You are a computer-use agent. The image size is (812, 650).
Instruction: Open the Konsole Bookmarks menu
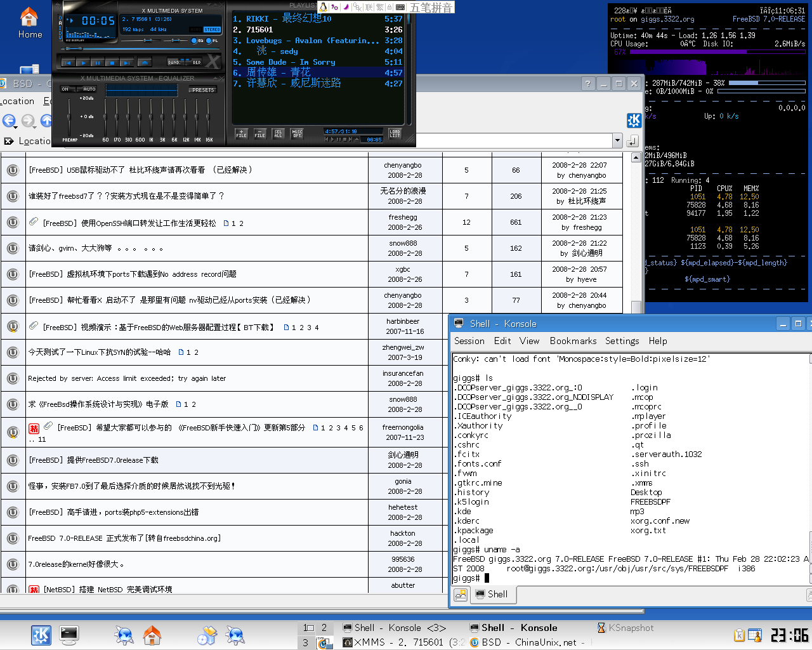tap(573, 341)
